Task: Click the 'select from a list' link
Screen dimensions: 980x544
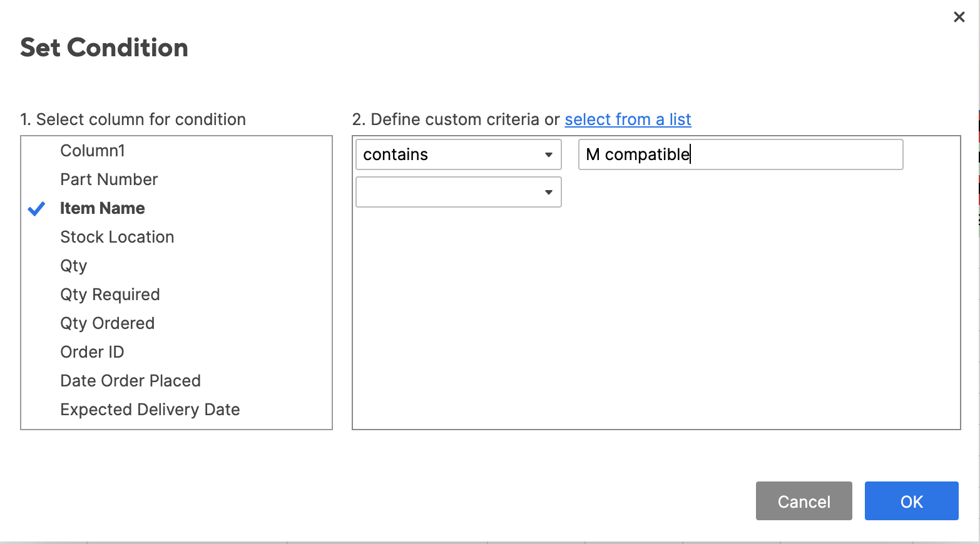Action: [x=628, y=119]
